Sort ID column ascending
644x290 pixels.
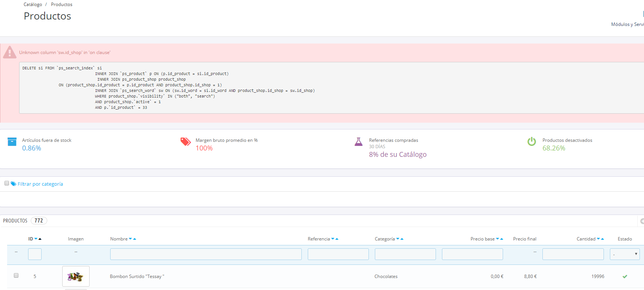click(40, 239)
